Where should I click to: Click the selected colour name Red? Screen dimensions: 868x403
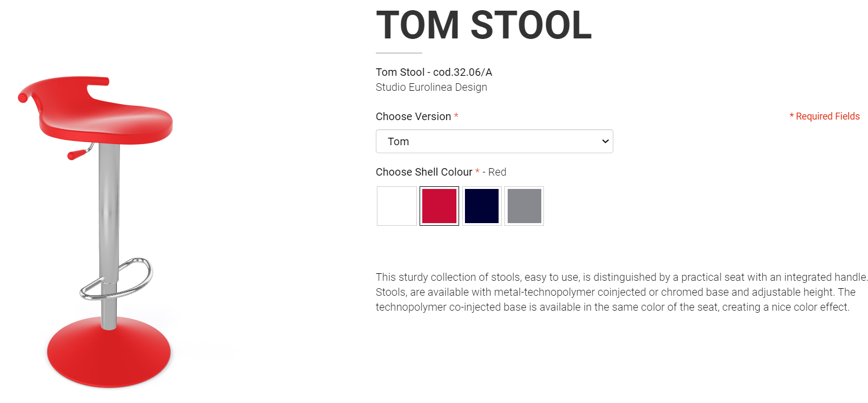coord(497,172)
